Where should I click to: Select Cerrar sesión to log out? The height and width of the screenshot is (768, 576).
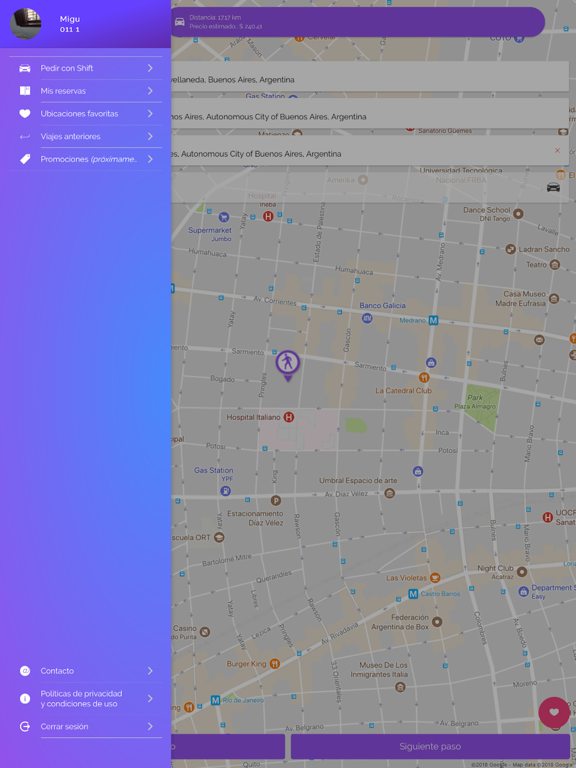coord(85,726)
